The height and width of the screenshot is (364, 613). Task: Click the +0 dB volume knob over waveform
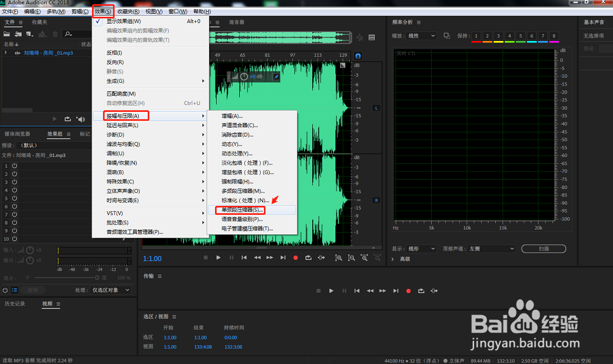(244, 77)
